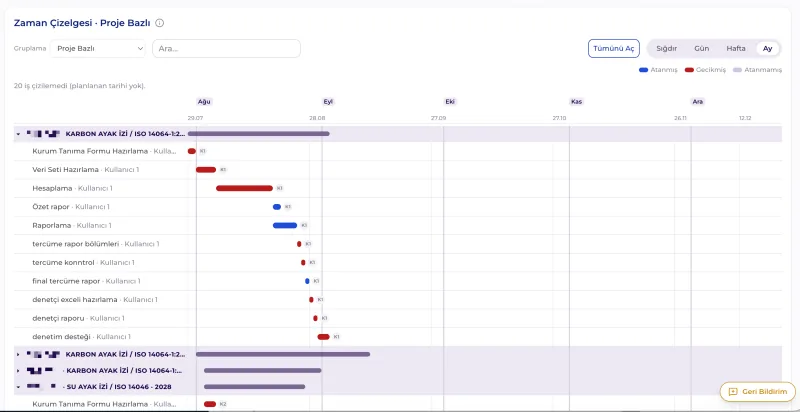The image size is (800, 412).
Task: Expand the second KARBON AYAK İZİ project row
Action: coord(18,354)
